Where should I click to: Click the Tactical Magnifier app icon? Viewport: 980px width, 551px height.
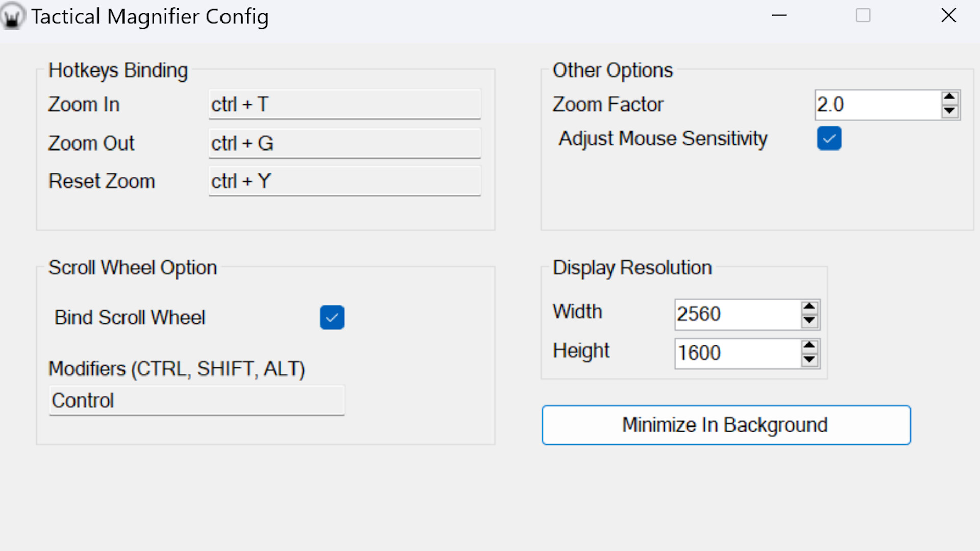pyautogui.click(x=12, y=16)
